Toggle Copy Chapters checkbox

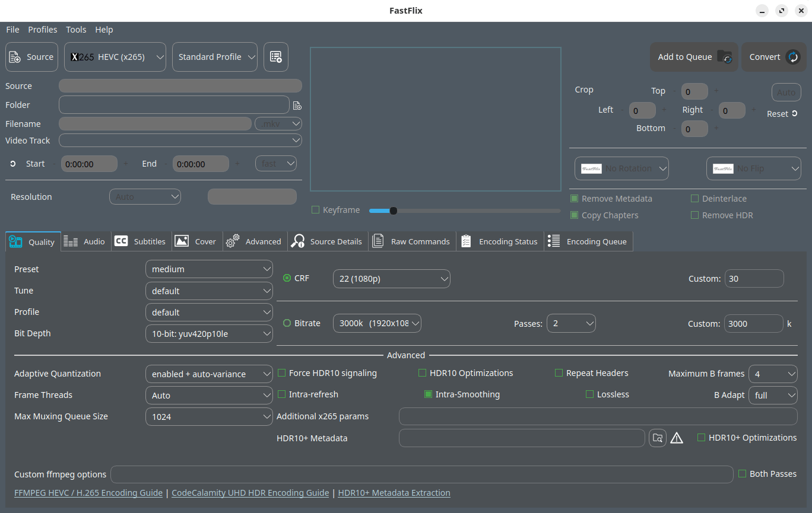click(x=574, y=215)
